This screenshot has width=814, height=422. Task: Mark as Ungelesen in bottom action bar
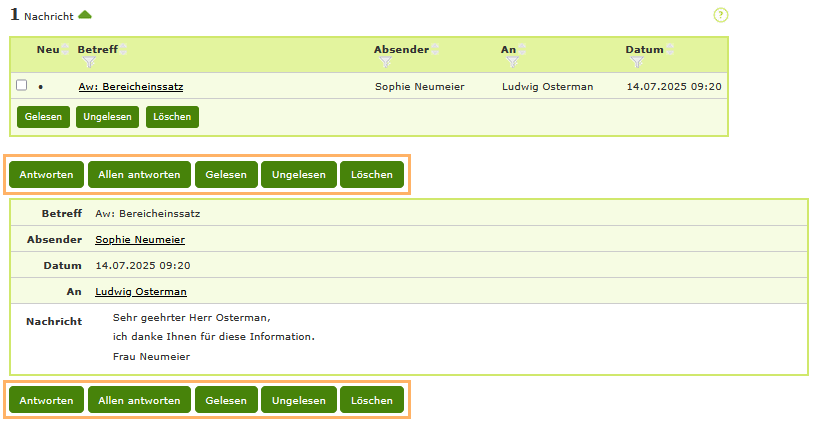click(298, 401)
